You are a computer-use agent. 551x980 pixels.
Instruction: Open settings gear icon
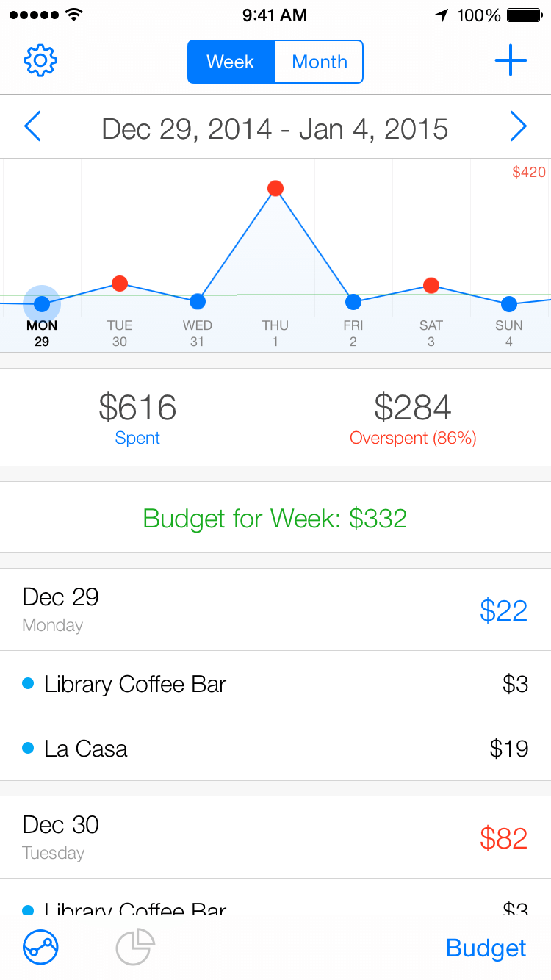point(41,61)
